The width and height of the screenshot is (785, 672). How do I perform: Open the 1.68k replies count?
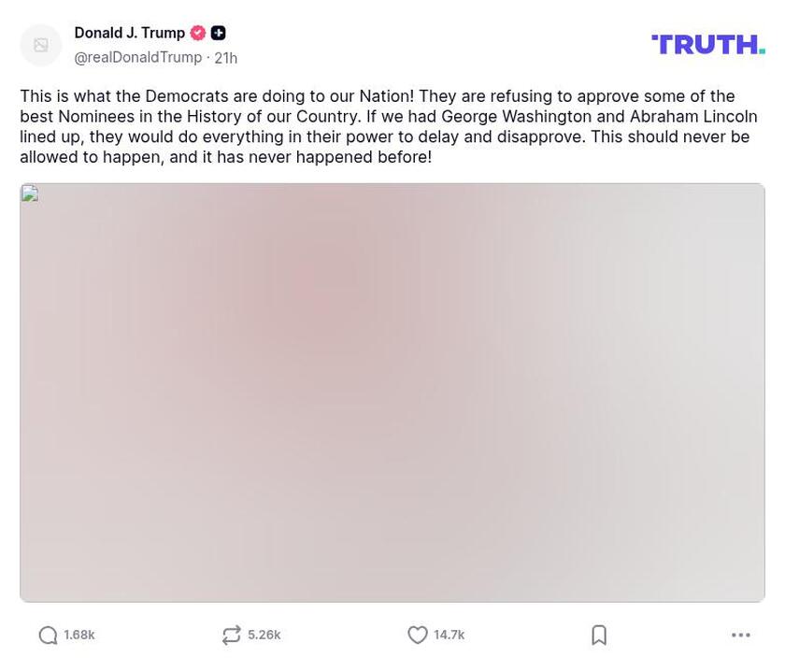coord(79,634)
